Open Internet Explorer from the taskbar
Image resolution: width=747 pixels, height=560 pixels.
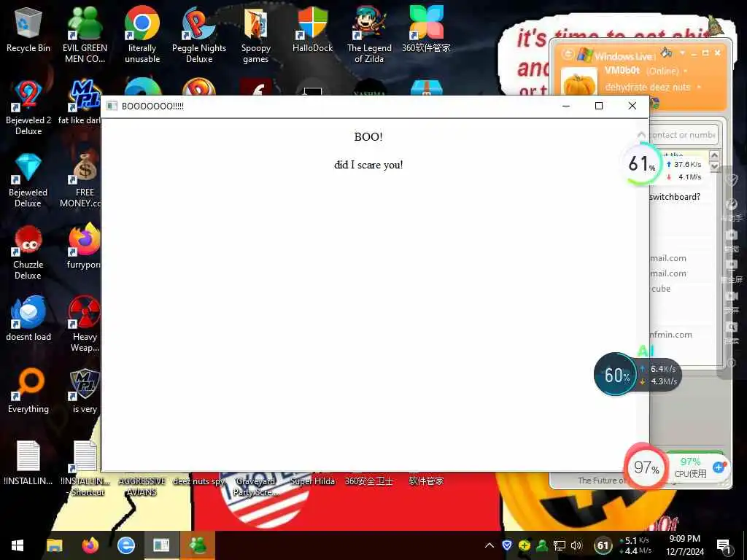pos(125,545)
